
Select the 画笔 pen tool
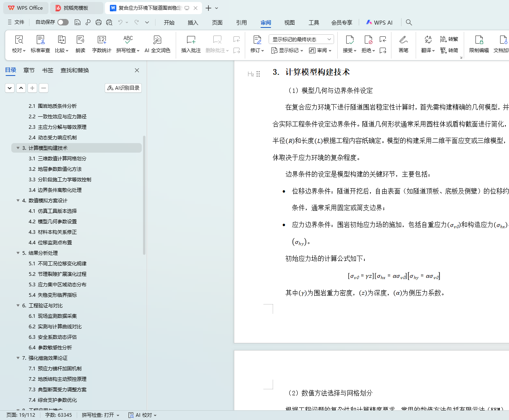pos(403,40)
